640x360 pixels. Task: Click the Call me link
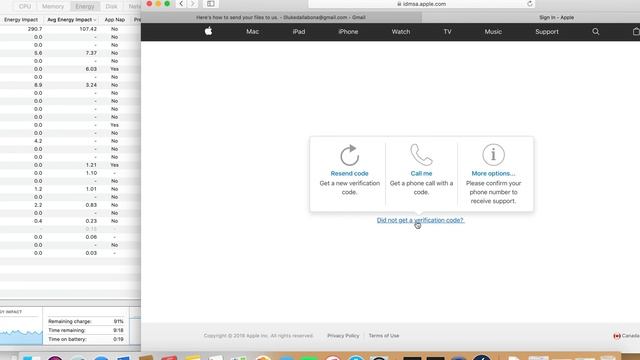421,173
